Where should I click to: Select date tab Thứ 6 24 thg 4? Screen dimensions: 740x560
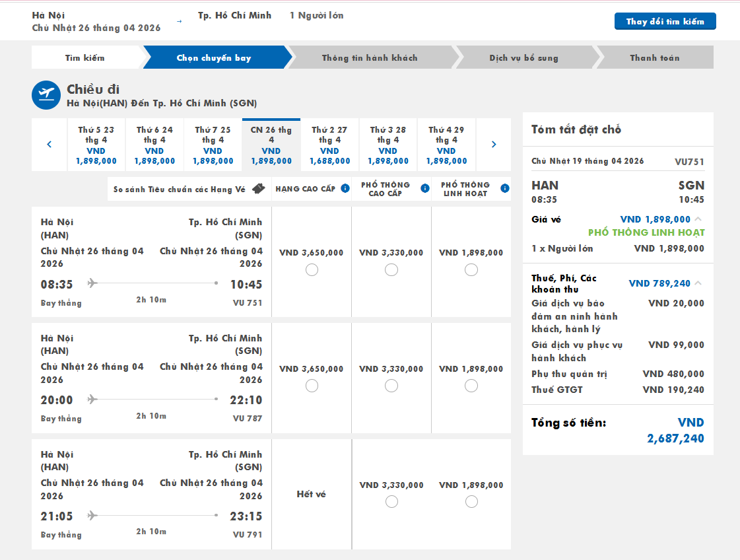coord(154,145)
